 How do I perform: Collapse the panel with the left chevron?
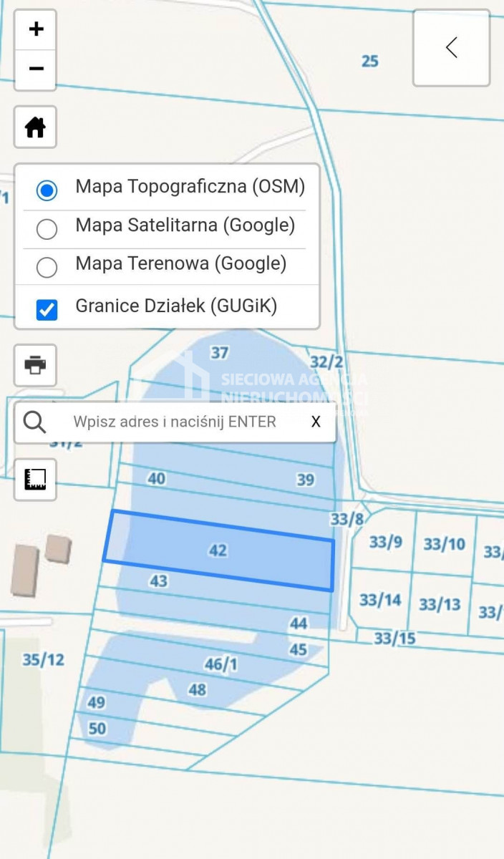(x=451, y=48)
